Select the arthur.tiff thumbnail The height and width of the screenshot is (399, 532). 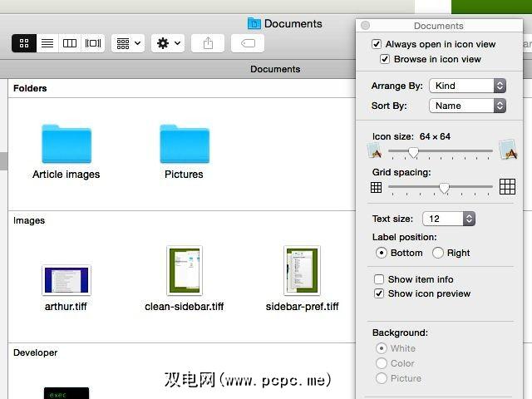click(66, 280)
